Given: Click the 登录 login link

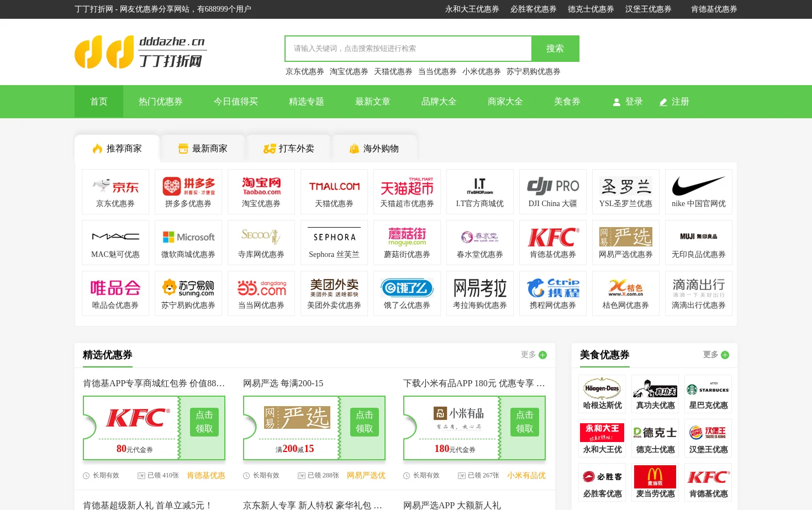Looking at the screenshot, I should pyautogui.click(x=628, y=102).
